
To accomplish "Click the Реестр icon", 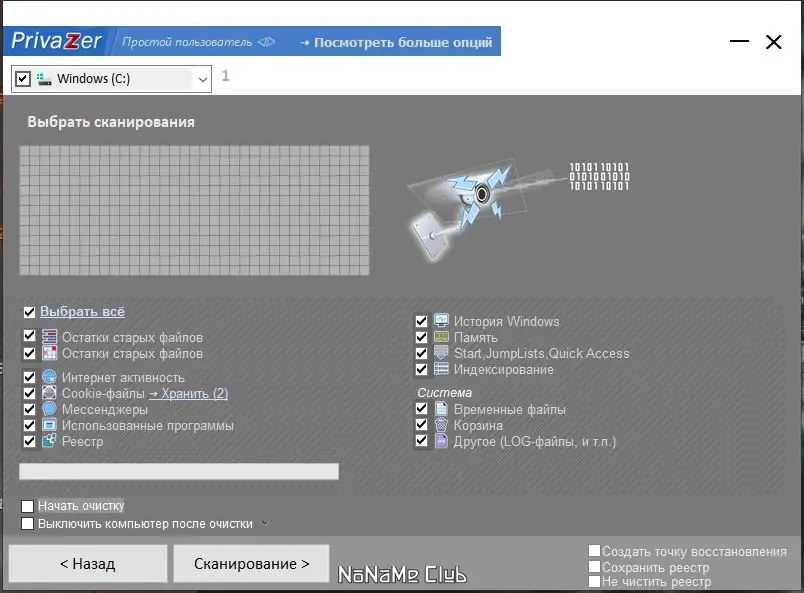I will tap(49, 441).
